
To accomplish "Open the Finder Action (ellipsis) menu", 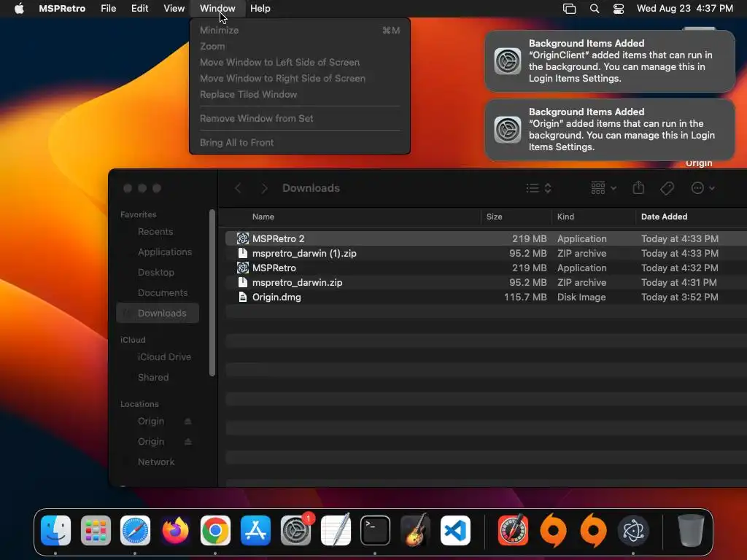I will pyautogui.click(x=703, y=188).
